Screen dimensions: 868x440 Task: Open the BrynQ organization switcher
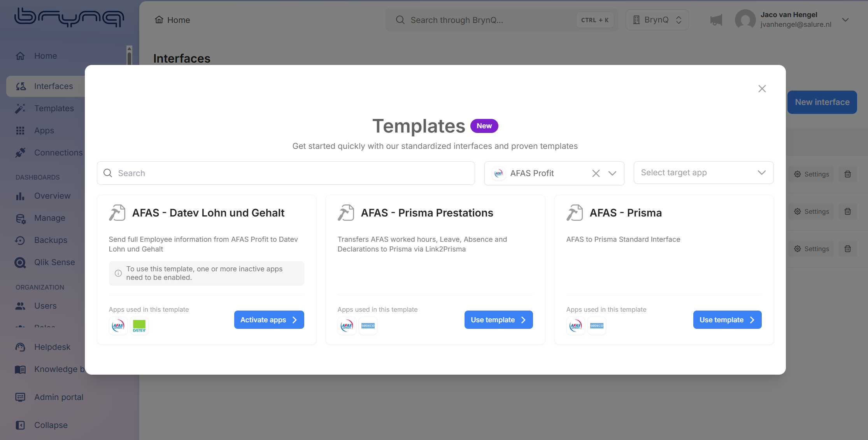click(657, 20)
